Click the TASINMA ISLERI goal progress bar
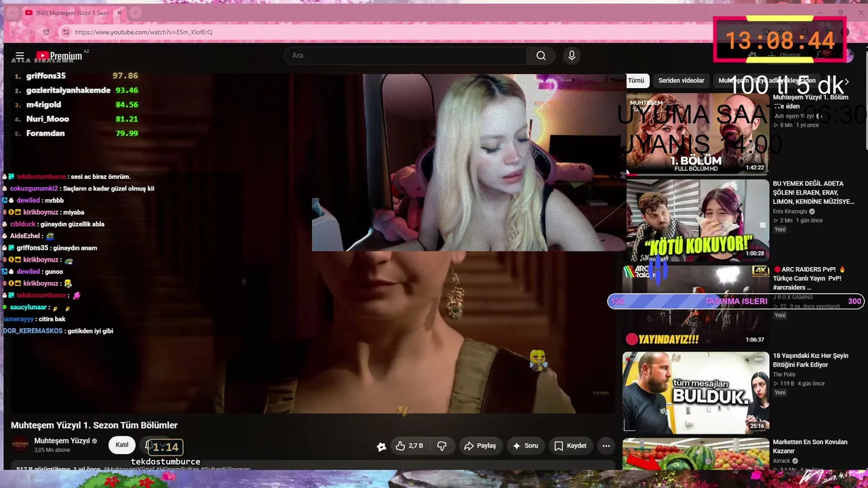This screenshot has height=488, width=868. click(x=736, y=301)
